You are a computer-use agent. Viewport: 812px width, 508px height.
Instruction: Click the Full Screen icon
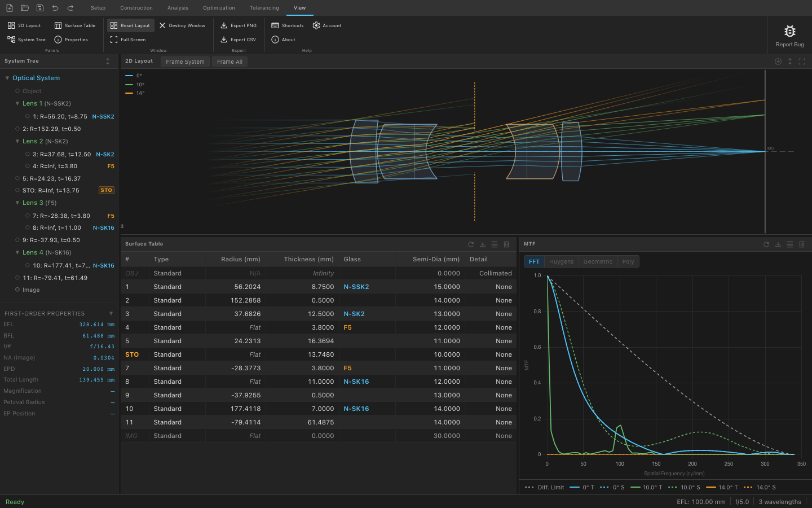114,40
